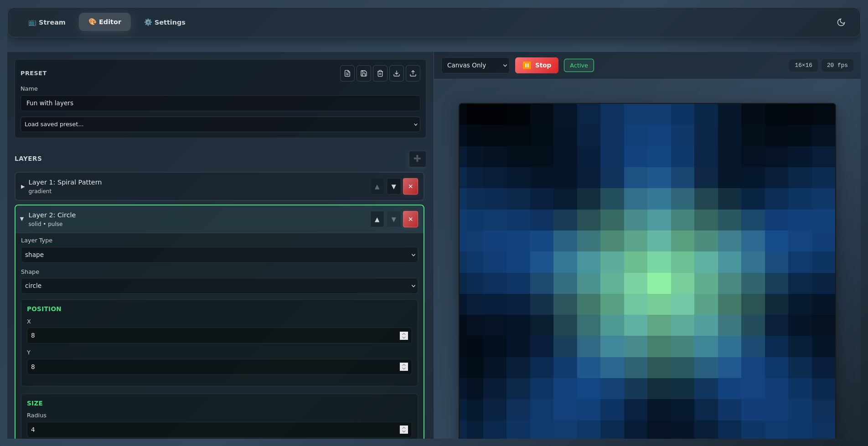Remove Layer 1: Spiral Pattern with its red X

410,186
